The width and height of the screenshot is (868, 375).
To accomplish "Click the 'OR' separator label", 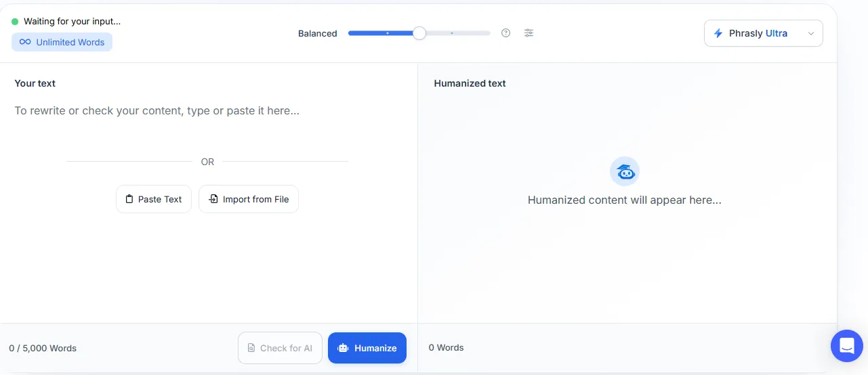I will (207, 162).
